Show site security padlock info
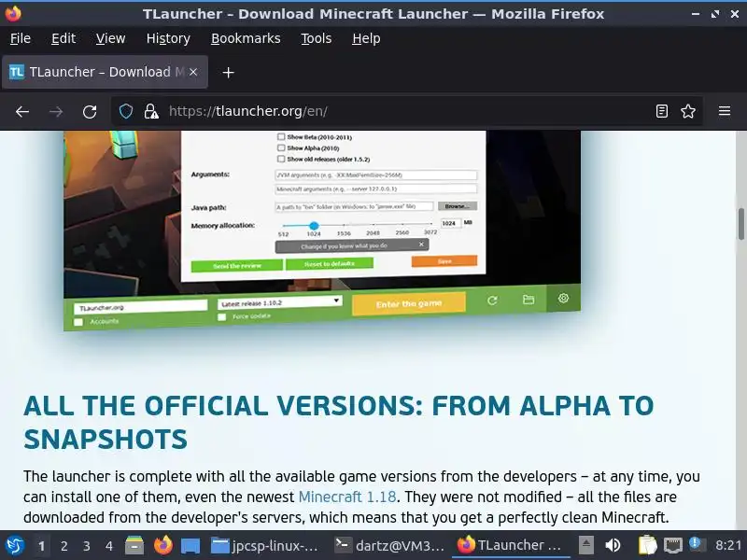 [151, 111]
